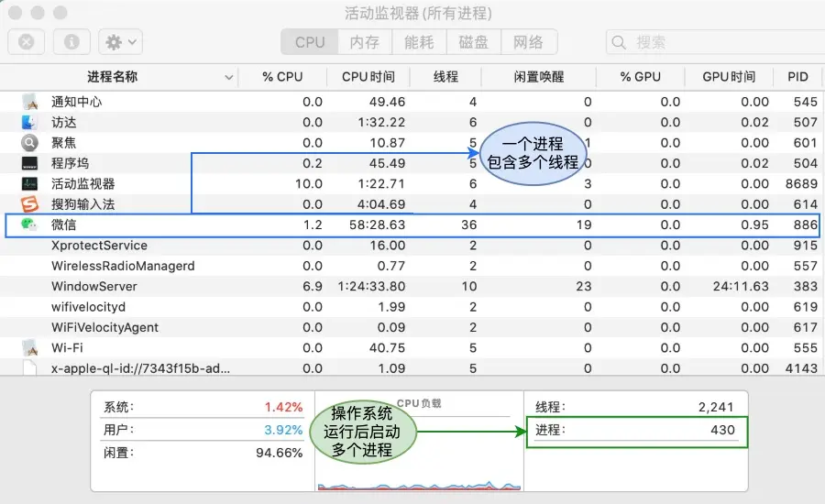
Task: Select the 通知中心 process name
Action: (x=76, y=102)
